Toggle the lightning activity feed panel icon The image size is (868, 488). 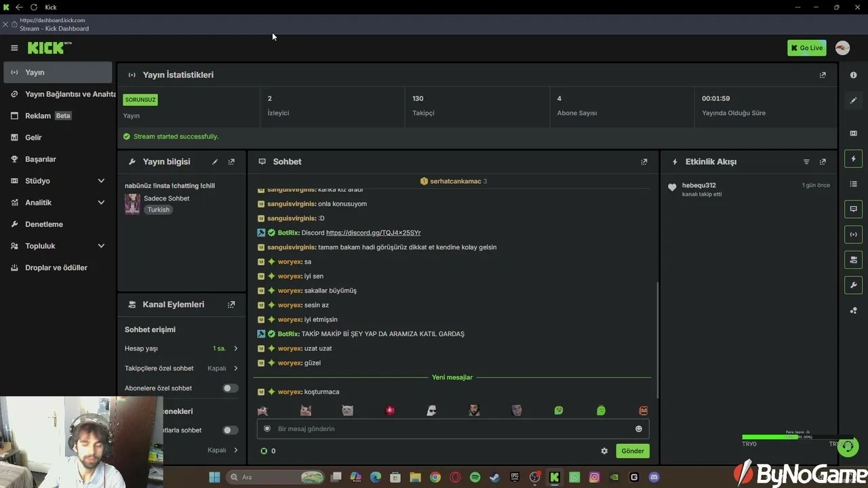854,159
